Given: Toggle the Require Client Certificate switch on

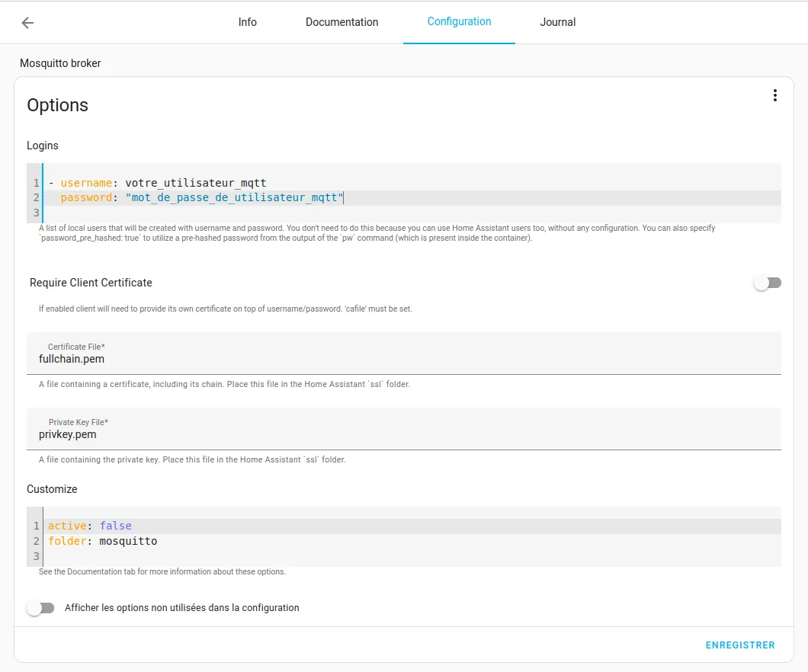Looking at the screenshot, I should (767, 282).
